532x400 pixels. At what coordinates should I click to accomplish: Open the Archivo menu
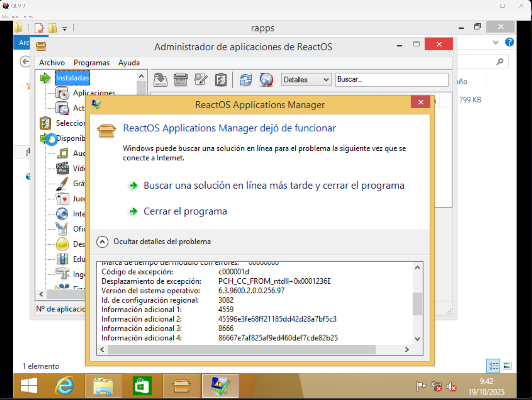pyautogui.click(x=52, y=63)
